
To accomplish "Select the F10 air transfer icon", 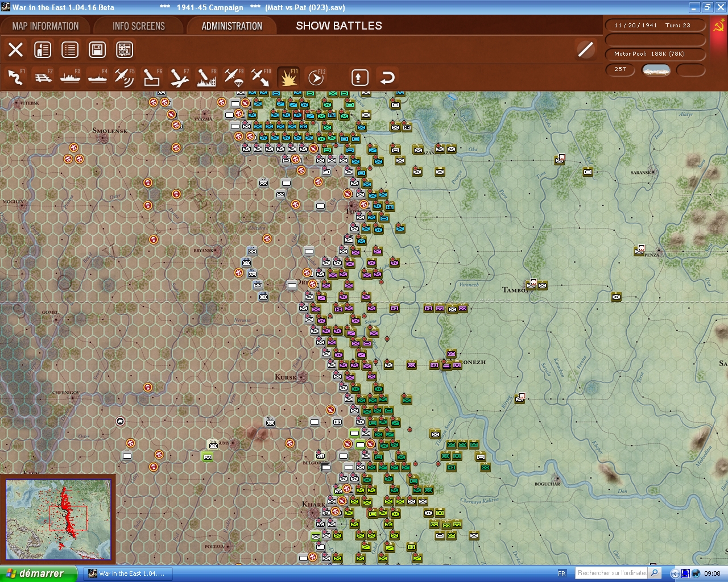I will tap(261, 77).
